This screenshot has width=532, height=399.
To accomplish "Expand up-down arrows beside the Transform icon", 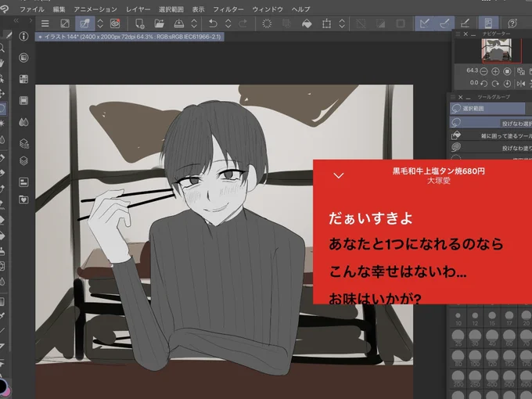I will pyautogui.click(x=342, y=23).
